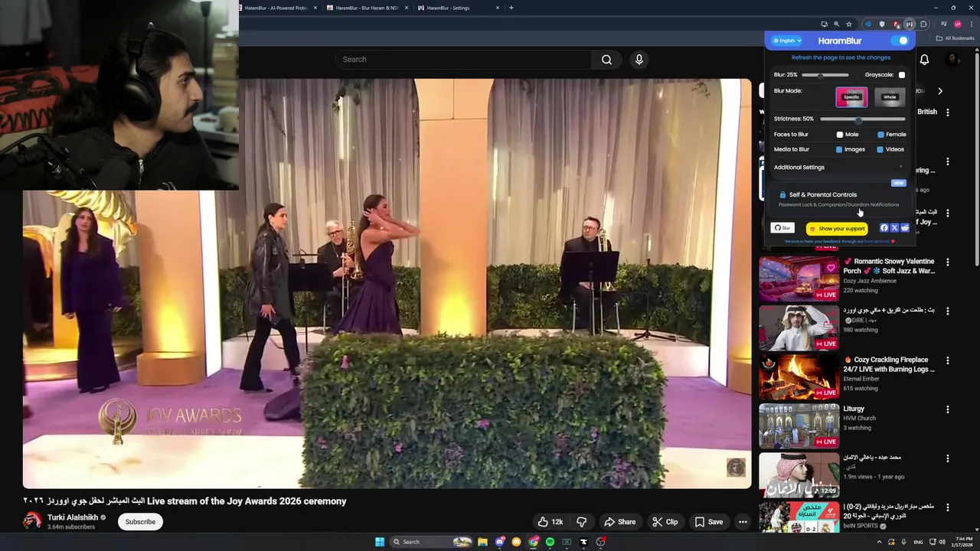The width and height of the screenshot is (980, 551).
Task: Adjust the Blur 25% slider
Action: (x=825, y=75)
